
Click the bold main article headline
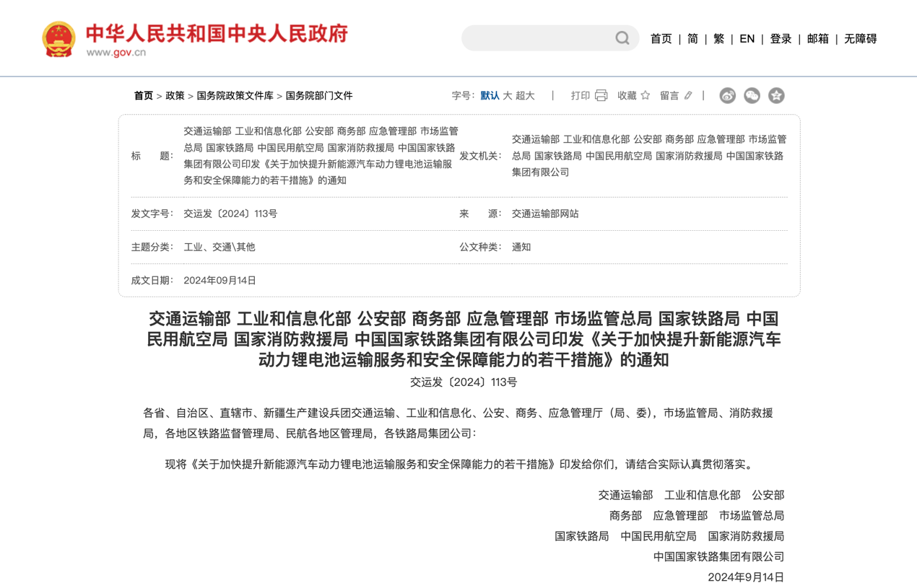coord(464,339)
